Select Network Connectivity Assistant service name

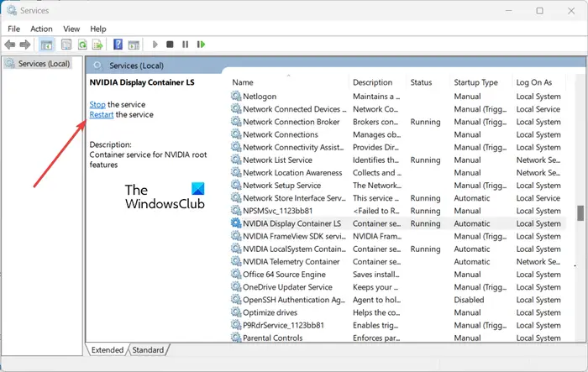coord(293,148)
